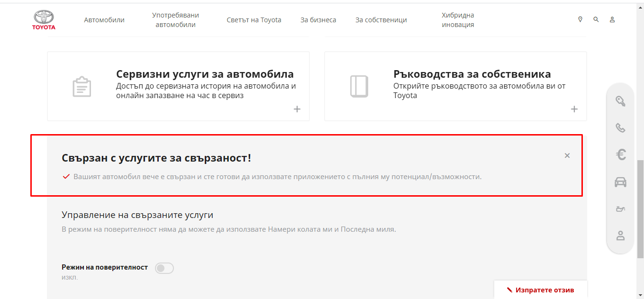
Task: Select the car icon in the right sidebar
Action: pyautogui.click(x=620, y=181)
